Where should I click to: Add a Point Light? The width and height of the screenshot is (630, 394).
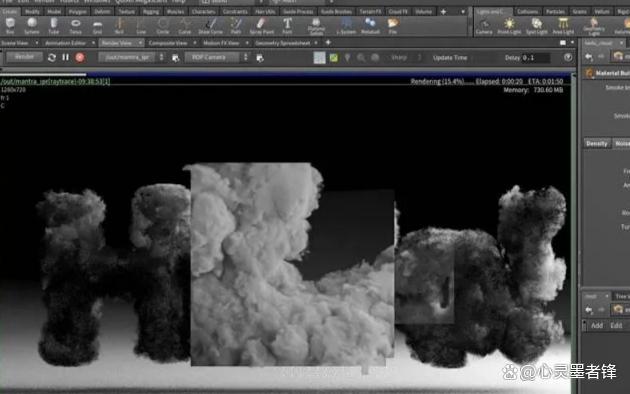pyautogui.click(x=509, y=26)
